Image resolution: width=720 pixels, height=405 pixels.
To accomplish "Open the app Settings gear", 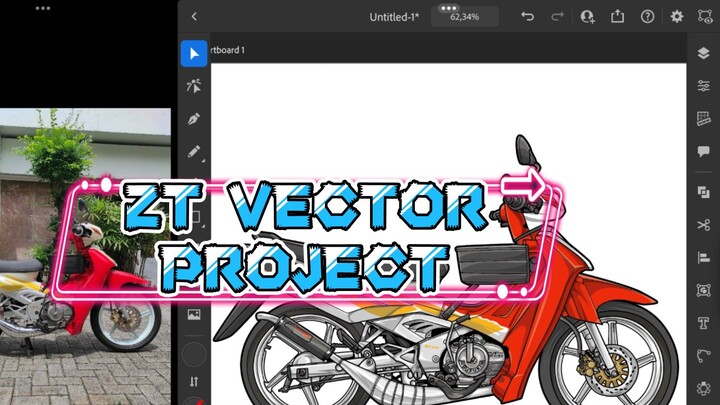I will click(x=677, y=17).
